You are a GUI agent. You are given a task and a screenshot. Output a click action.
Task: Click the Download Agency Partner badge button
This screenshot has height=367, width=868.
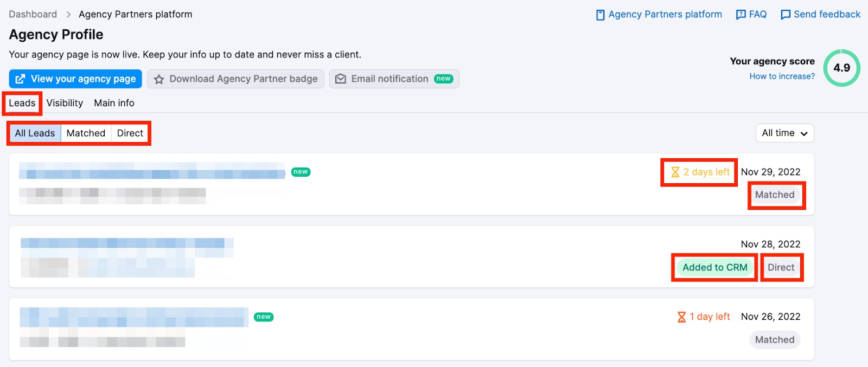click(236, 79)
